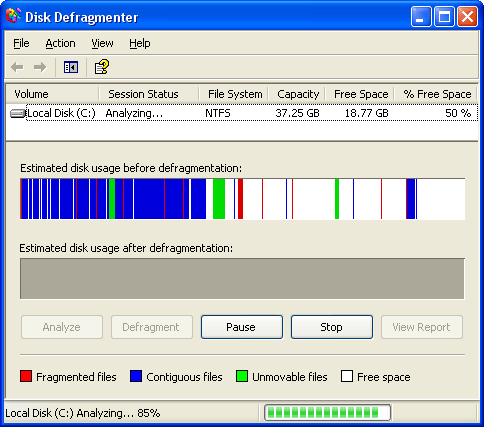Click the 18.77 GB free space value
Screen dimensions: 484x427
point(366,113)
